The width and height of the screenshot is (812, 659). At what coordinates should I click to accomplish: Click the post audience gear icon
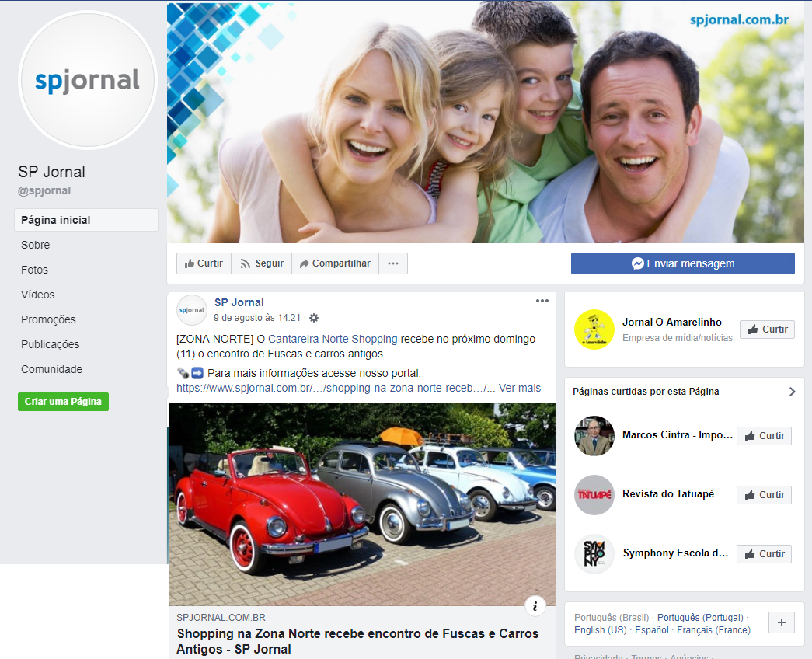[x=314, y=318]
